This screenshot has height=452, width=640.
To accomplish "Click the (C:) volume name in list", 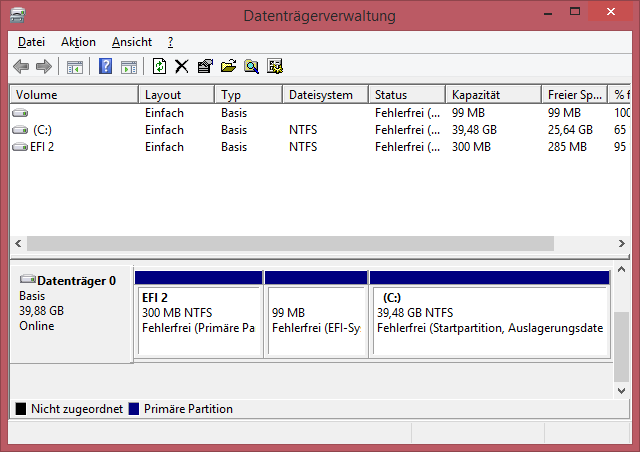I will point(42,130).
